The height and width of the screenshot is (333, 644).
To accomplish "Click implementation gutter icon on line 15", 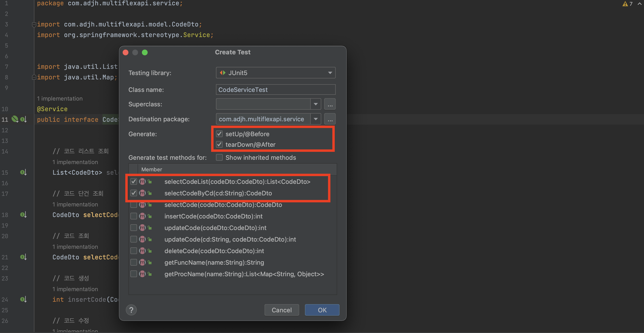I will click(23, 172).
